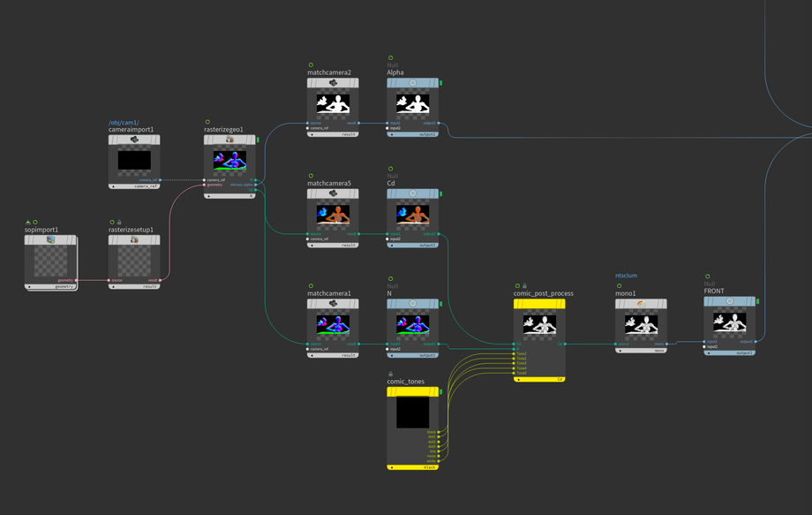Open output dropdown arrow on mono1 footer
This screenshot has width=812, height=515.
(x=620, y=351)
